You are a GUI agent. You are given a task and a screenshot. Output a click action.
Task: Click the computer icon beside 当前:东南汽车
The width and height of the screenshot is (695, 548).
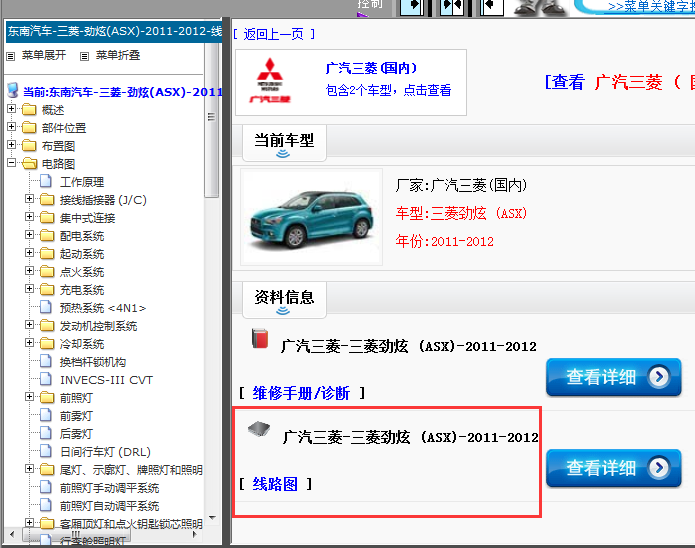click(13, 90)
